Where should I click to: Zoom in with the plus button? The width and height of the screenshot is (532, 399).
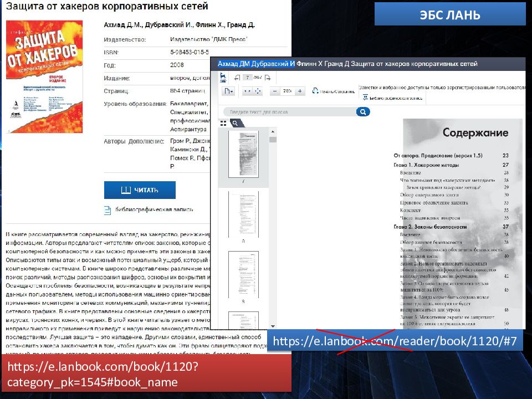[300, 91]
